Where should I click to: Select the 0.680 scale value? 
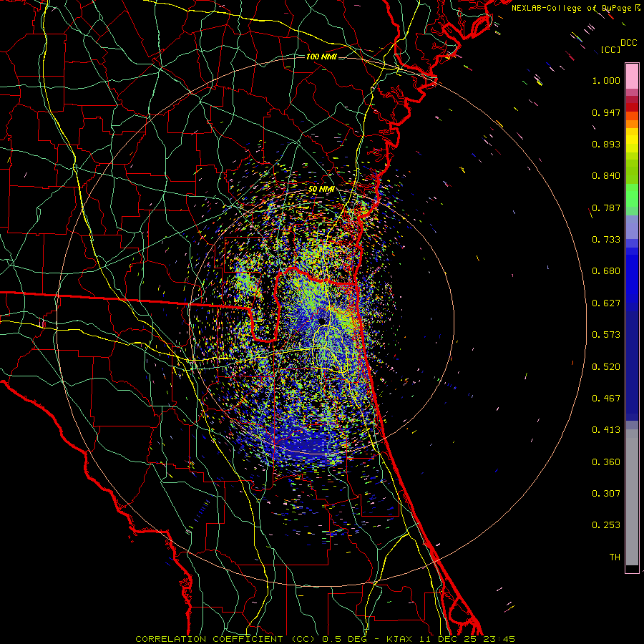click(x=606, y=271)
